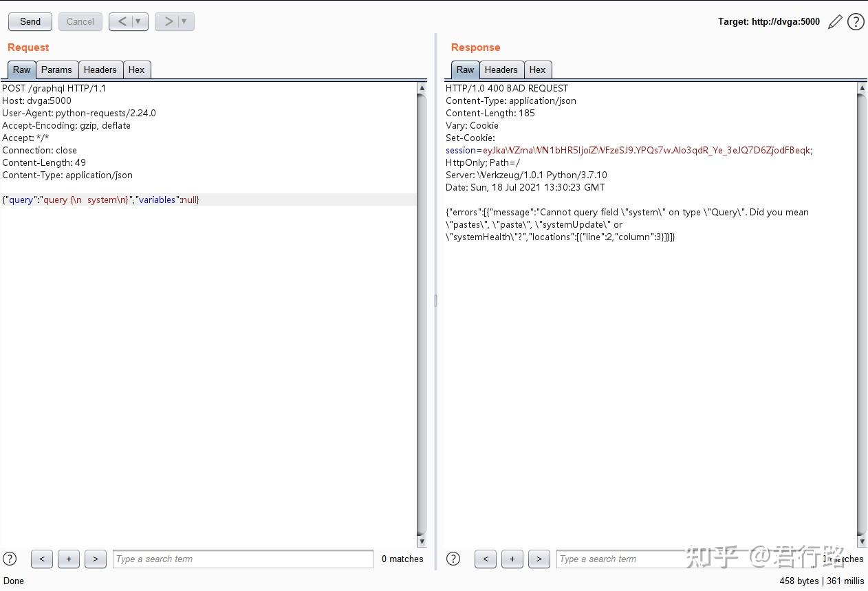Screen dimensions: 868x591
Task: Go to next match in Request search
Action: pos(95,559)
